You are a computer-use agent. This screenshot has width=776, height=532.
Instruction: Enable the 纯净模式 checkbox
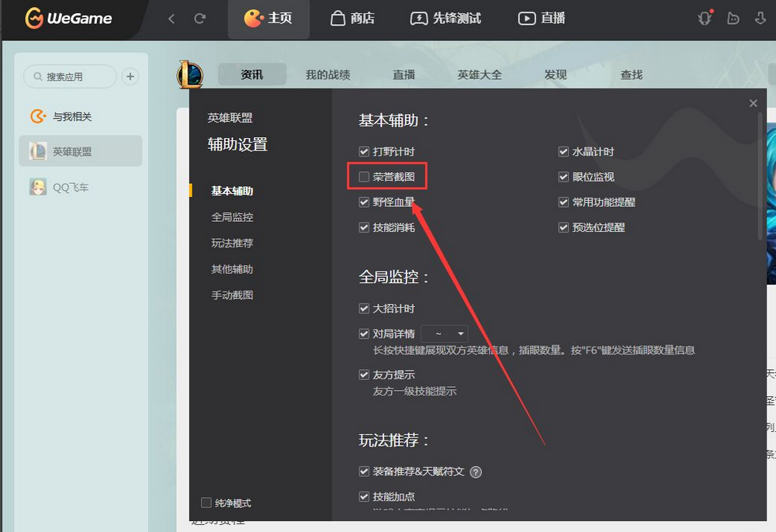click(x=206, y=503)
